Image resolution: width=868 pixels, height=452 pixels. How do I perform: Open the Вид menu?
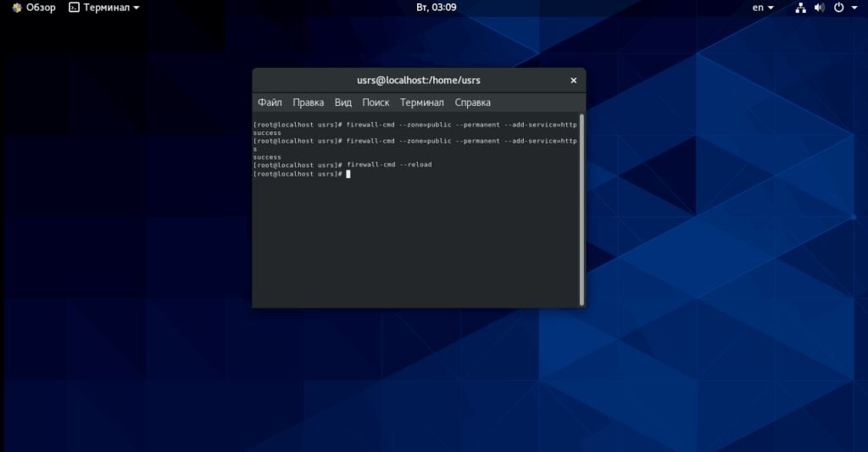(x=343, y=103)
